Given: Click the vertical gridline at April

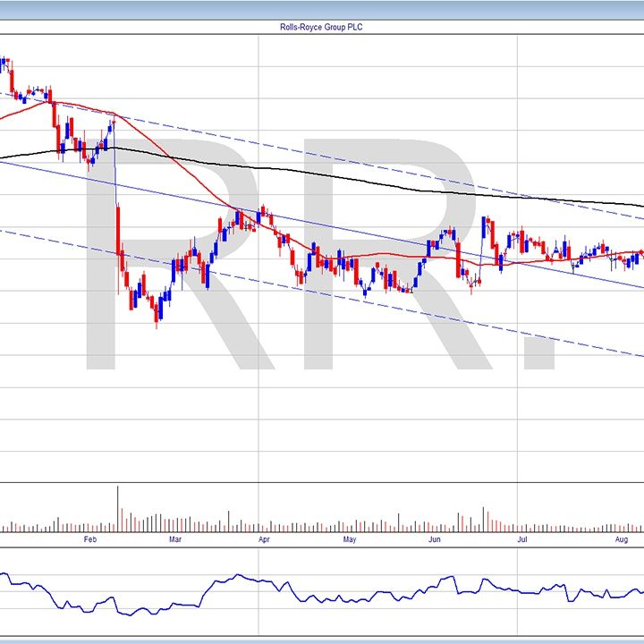Looking at the screenshot, I should tap(258, 402).
